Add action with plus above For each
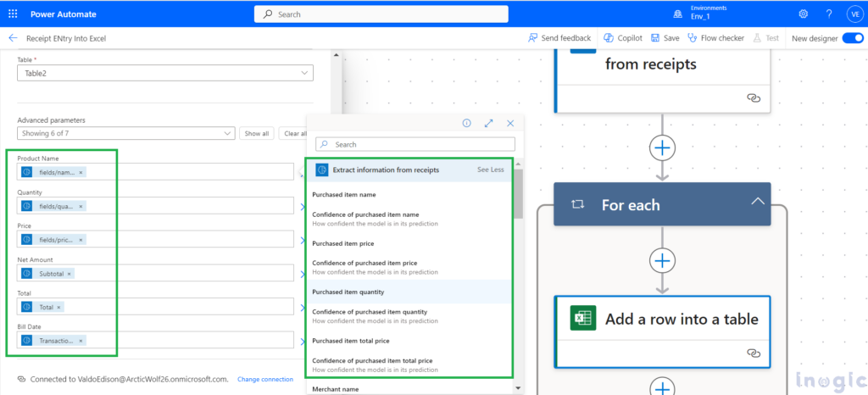This screenshot has height=395, width=868. click(x=662, y=147)
